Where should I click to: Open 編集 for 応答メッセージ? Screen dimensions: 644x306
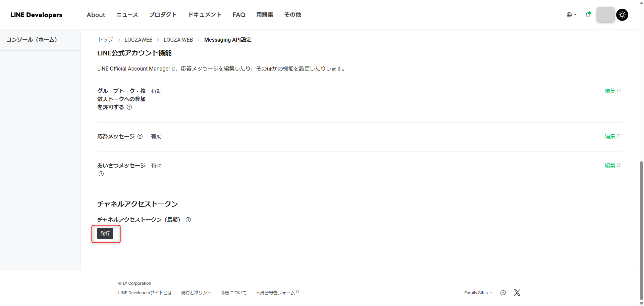(609, 136)
